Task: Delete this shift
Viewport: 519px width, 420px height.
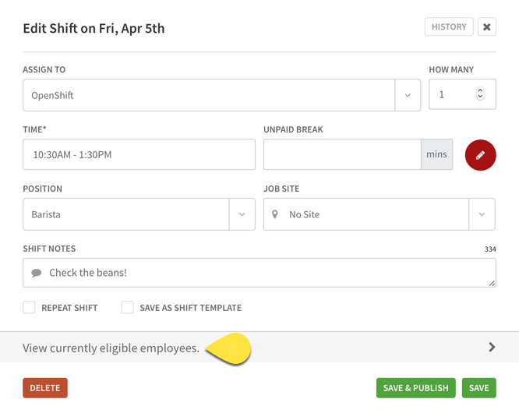Action: click(x=45, y=388)
